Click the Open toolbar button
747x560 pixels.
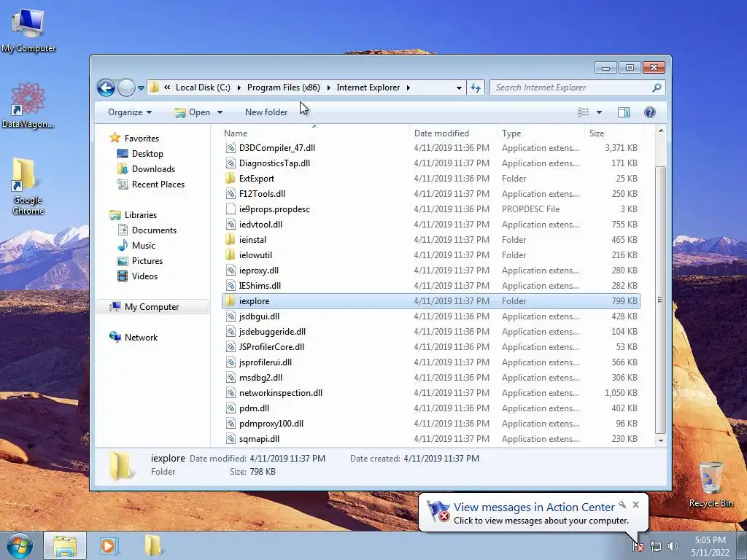(x=193, y=112)
